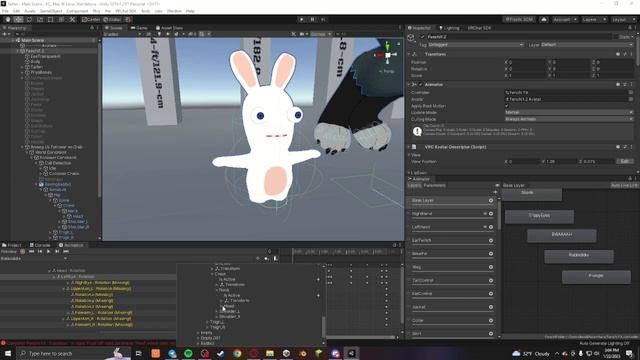
Task: Open settings gear for Lefthand layer
Action: click(x=491, y=227)
